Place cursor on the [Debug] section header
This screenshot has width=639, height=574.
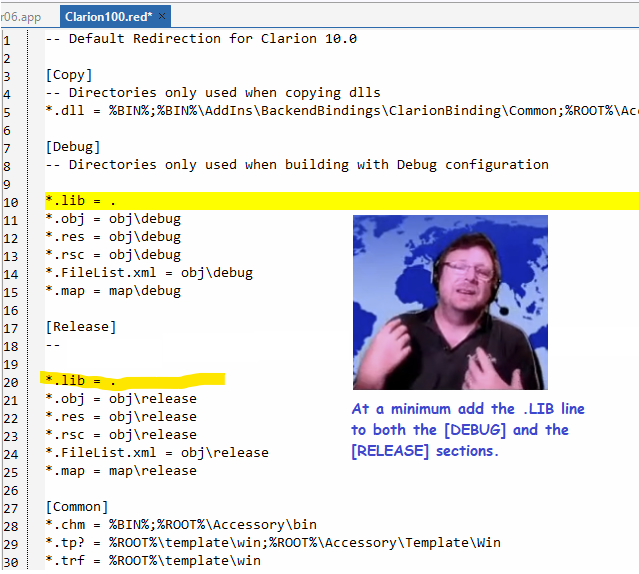(x=73, y=147)
